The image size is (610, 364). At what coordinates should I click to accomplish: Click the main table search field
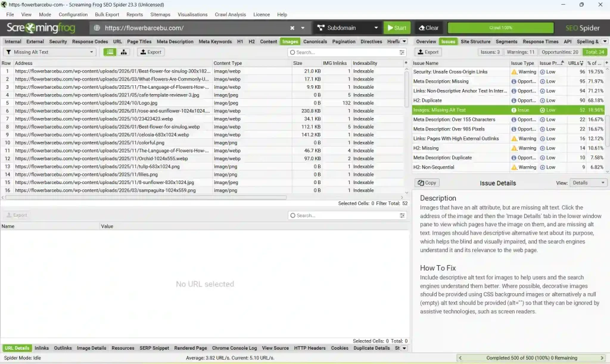click(x=347, y=52)
